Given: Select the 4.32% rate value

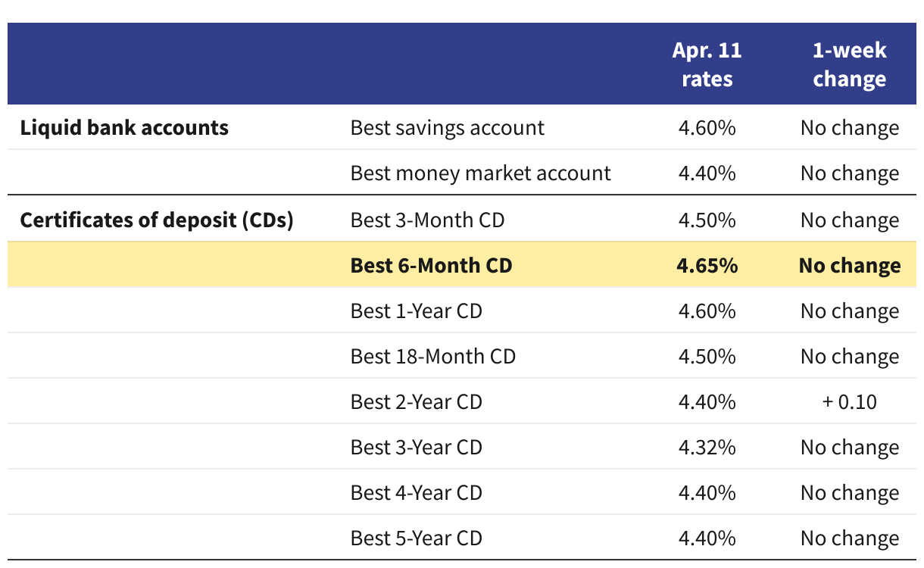Looking at the screenshot, I should point(707,447).
